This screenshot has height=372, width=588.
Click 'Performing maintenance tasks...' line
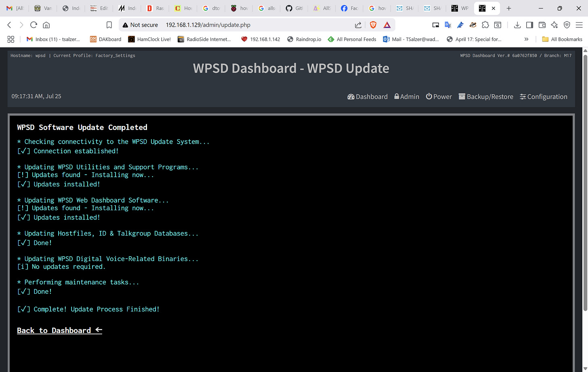pyautogui.click(x=78, y=282)
